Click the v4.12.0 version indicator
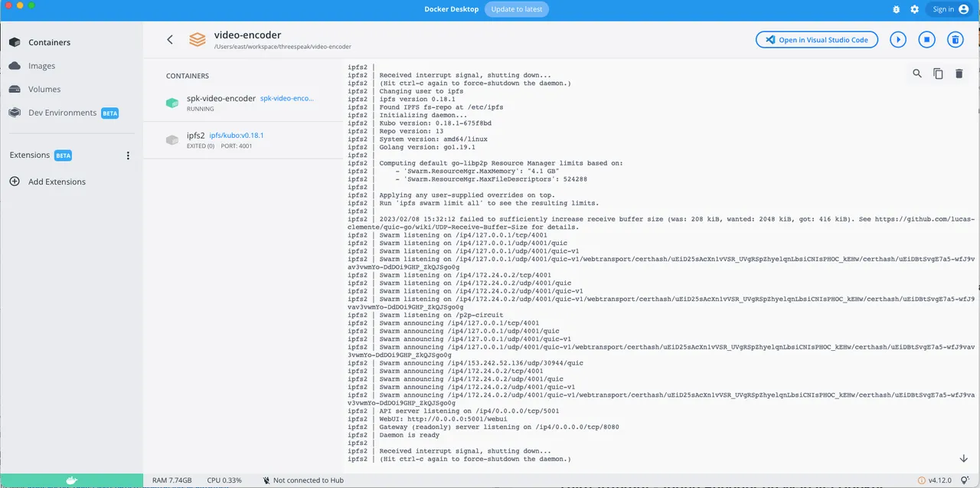 click(x=934, y=480)
